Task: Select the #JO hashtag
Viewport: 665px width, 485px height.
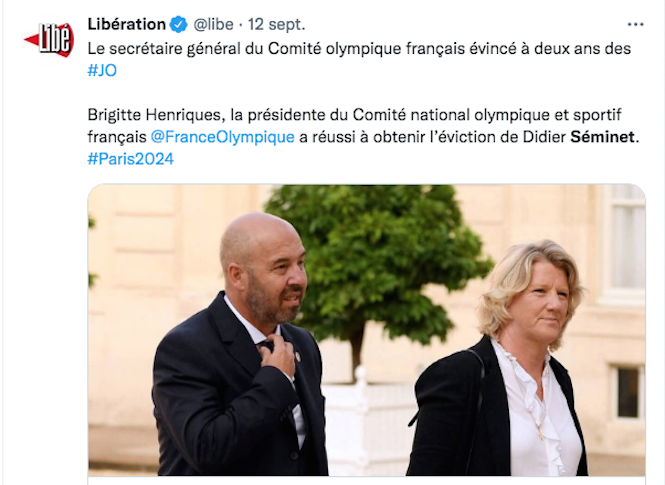Action: point(102,70)
